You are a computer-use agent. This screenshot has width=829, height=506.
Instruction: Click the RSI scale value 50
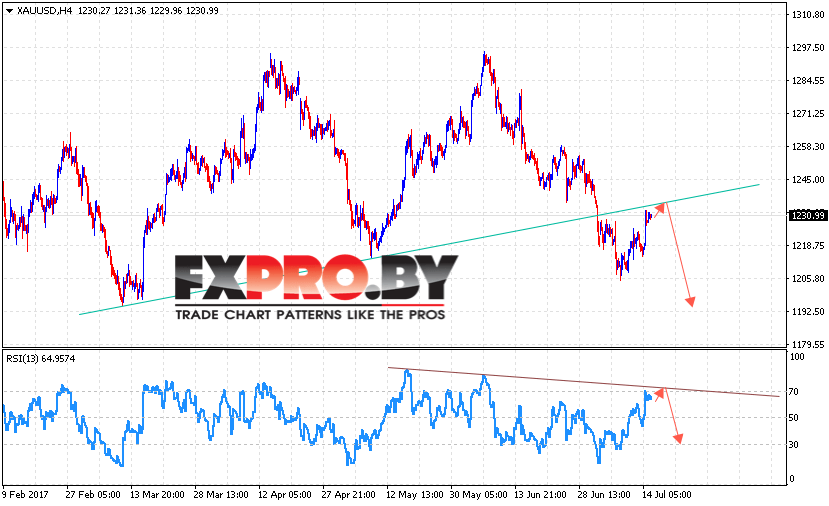794,418
